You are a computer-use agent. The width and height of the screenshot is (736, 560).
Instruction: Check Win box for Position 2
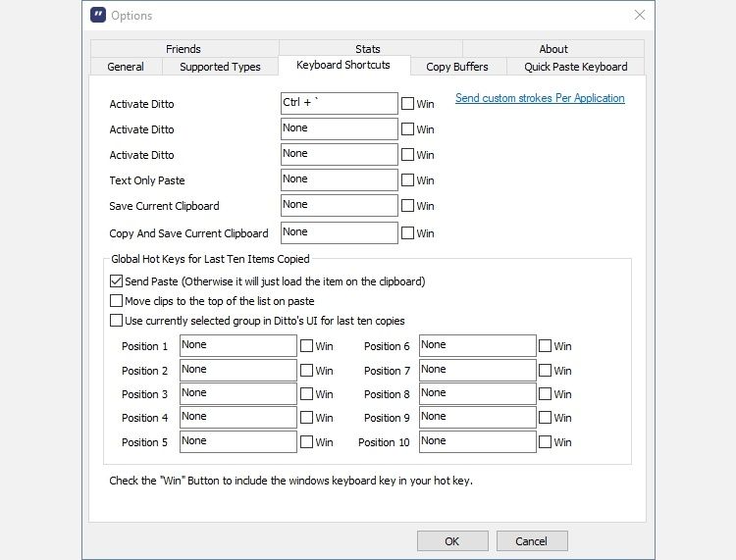[306, 371]
